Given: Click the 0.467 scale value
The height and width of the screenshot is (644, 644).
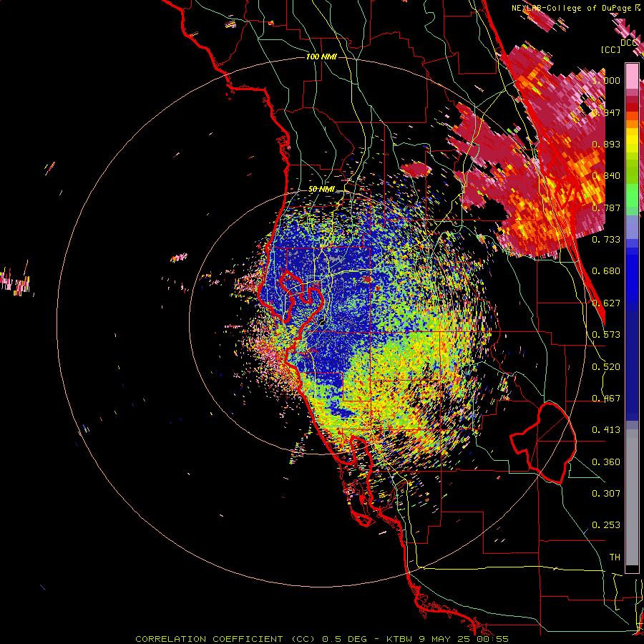Looking at the screenshot, I should [606, 399].
